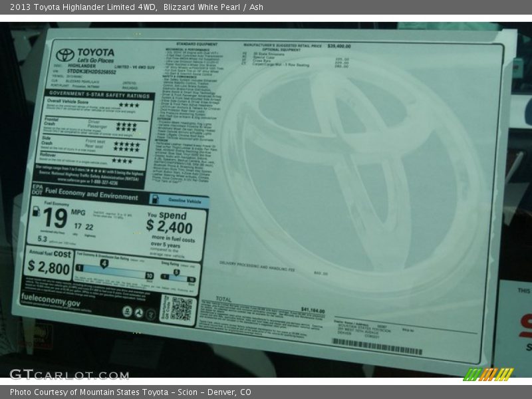The height and width of the screenshot is (399, 532).
Task: Click the colored stripes logo bottom right
Action: point(488,374)
